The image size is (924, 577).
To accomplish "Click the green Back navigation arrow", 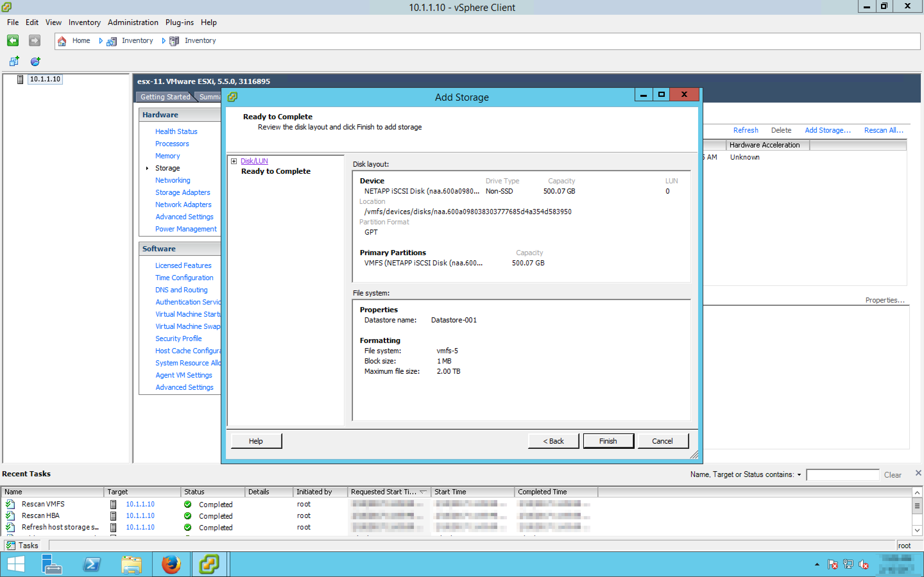I will point(13,40).
